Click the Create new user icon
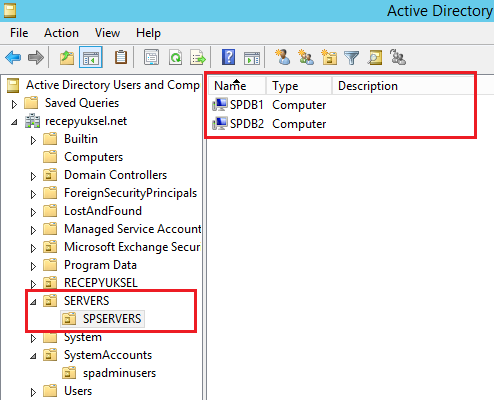The width and height of the screenshot is (494, 400). (283, 57)
